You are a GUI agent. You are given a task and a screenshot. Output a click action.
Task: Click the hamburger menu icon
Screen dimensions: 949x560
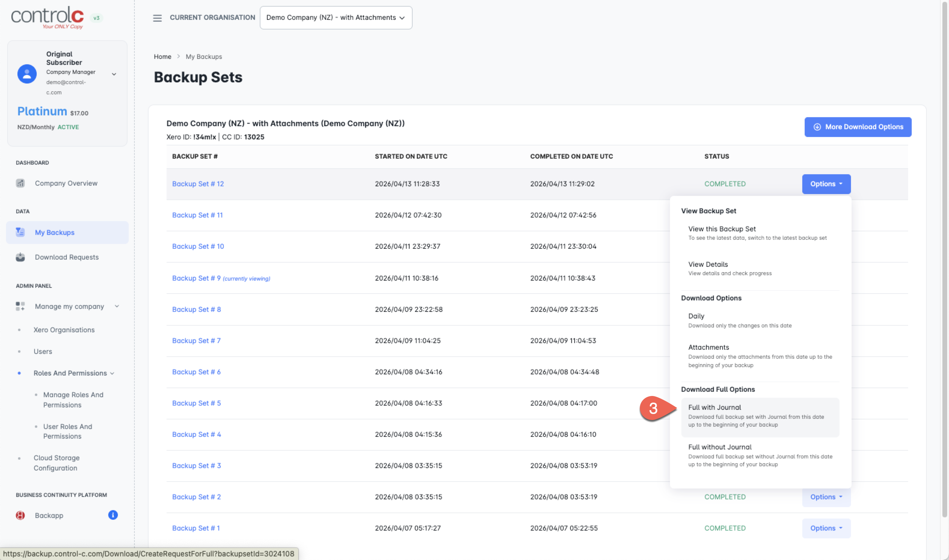click(157, 18)
